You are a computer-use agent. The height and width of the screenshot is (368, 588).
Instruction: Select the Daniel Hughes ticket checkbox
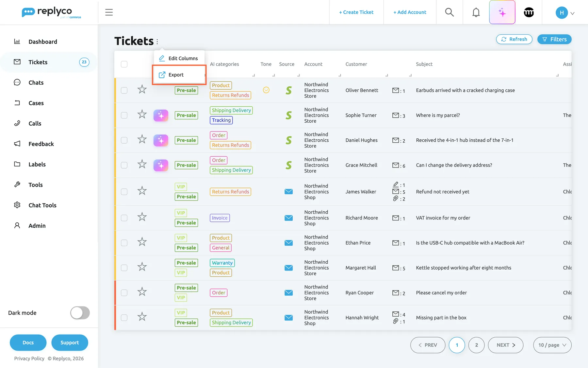coord(124,140)
